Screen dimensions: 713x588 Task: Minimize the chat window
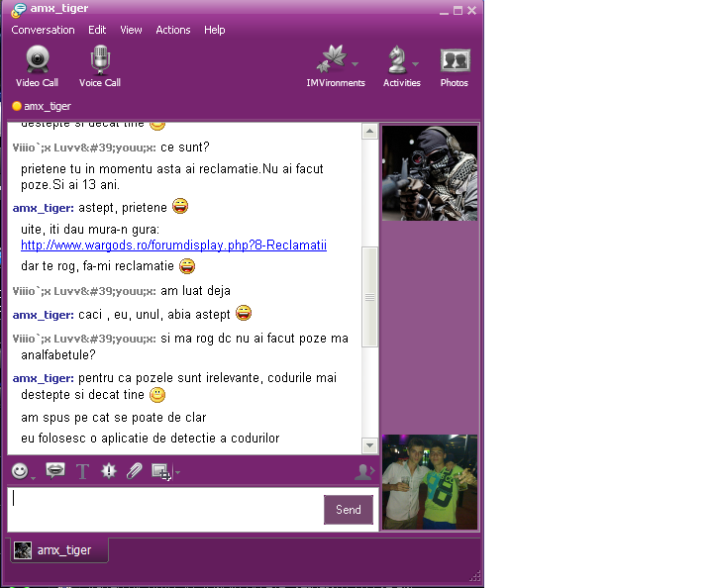tap(444, 11)
